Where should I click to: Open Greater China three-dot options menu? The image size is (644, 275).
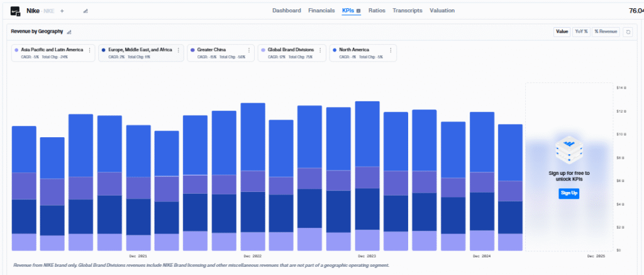(248, 50)
